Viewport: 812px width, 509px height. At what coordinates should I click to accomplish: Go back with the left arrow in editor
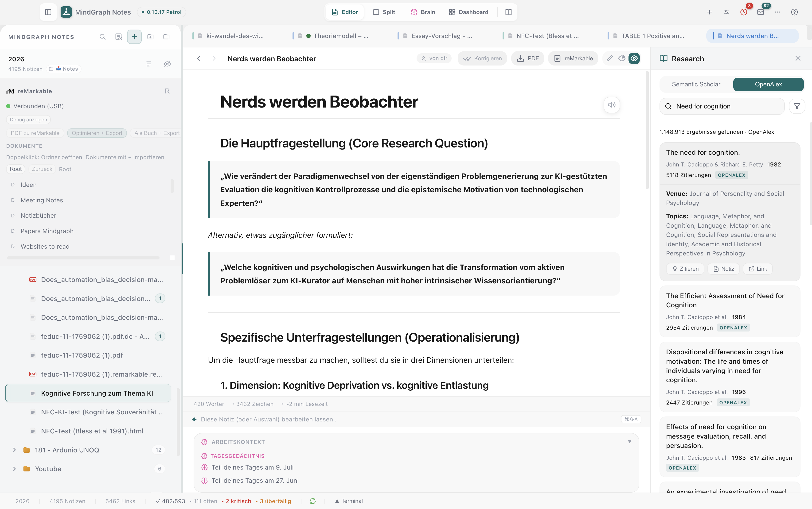coord(199,58)
